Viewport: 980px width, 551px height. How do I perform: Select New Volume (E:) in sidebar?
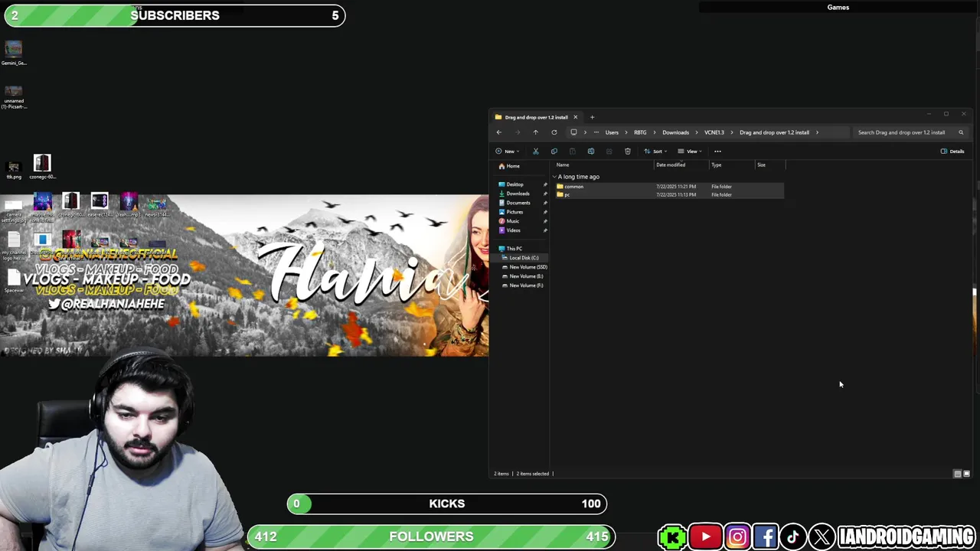click(x=523, y=276)
